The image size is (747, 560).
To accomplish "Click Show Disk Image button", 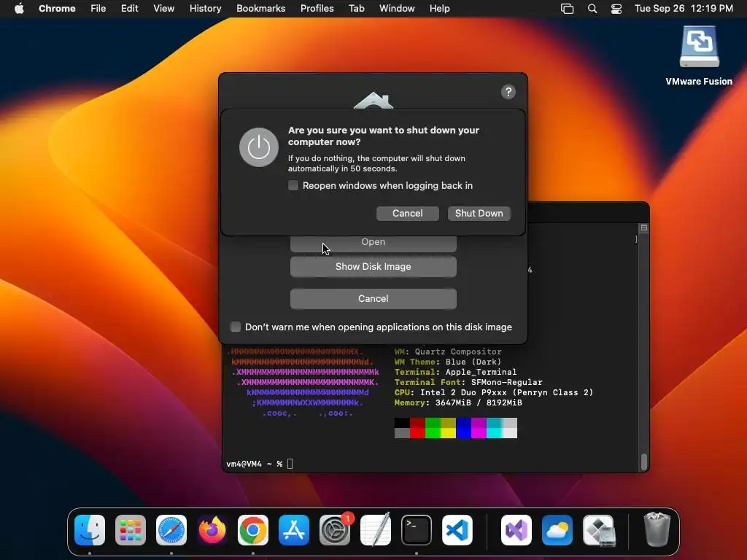I will pos(373,267).
